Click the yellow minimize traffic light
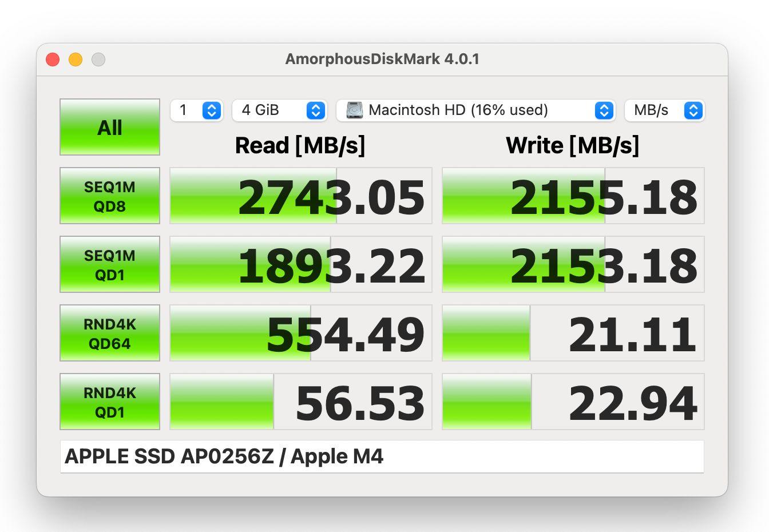 (75, 59)
